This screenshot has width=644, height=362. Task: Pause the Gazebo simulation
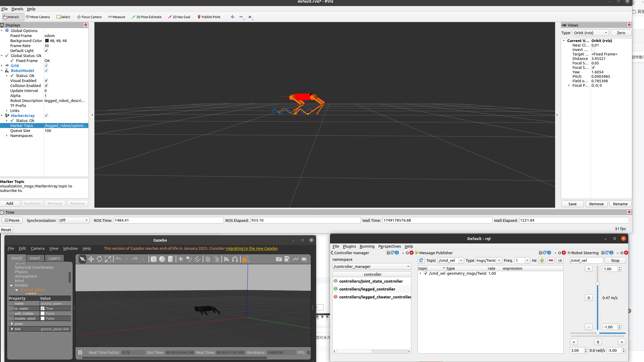(80, 352)
